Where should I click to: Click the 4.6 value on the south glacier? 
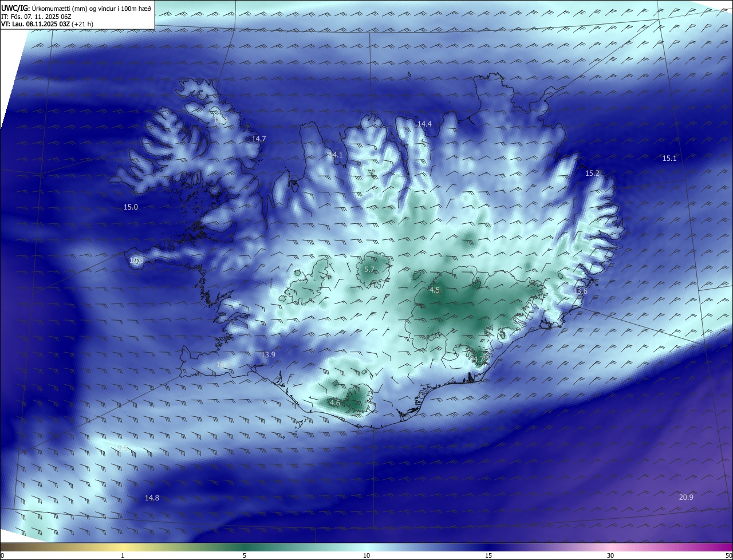click(x=335, y=403)
